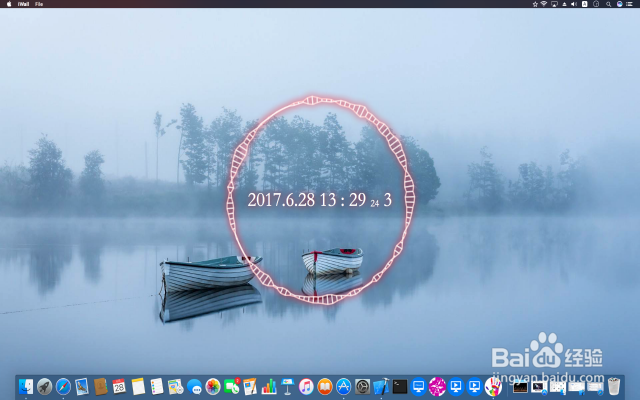Activate Siri from menu bar

619,4
